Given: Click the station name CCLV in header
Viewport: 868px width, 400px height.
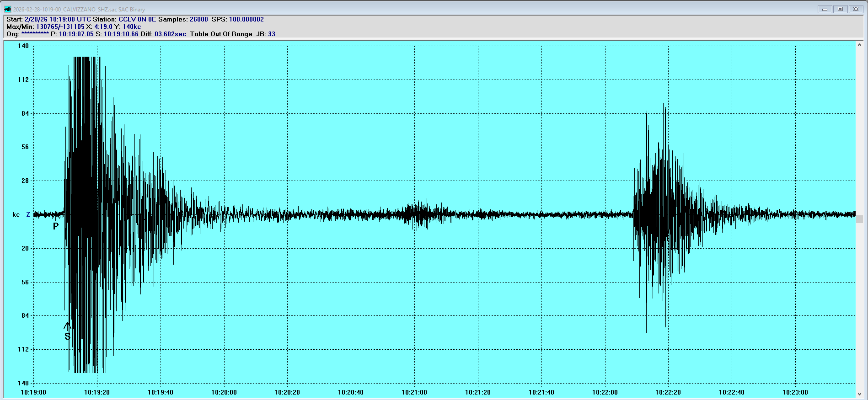Looking at the screenshot, I should click(x=127, y=19).
